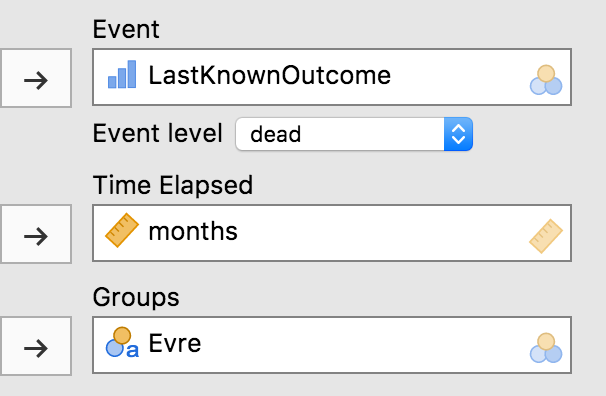Click empty area inside the Groups box

pyautogui.click(x=363, y=345)
